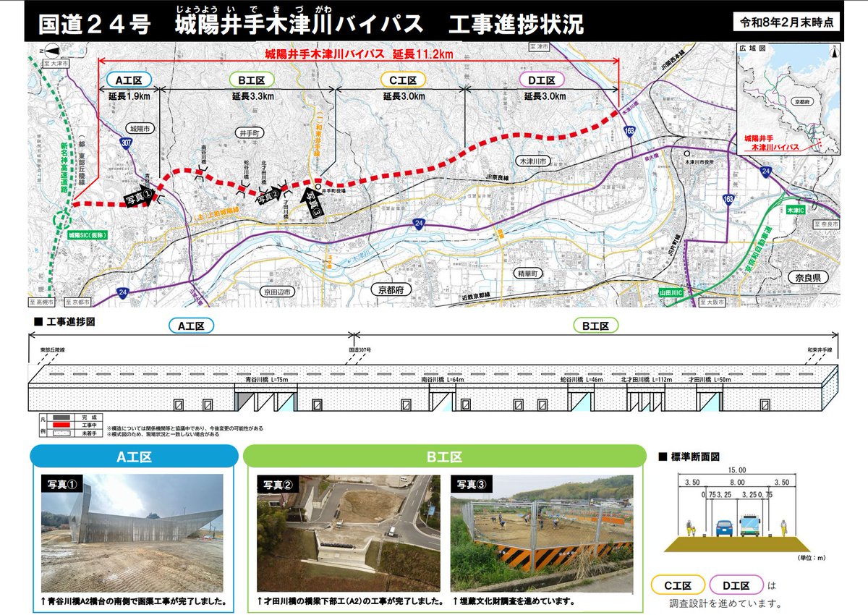This screenshot has width=868, height=615.
Task: Click the green B工区 photo section header
Action: [443, 457]
